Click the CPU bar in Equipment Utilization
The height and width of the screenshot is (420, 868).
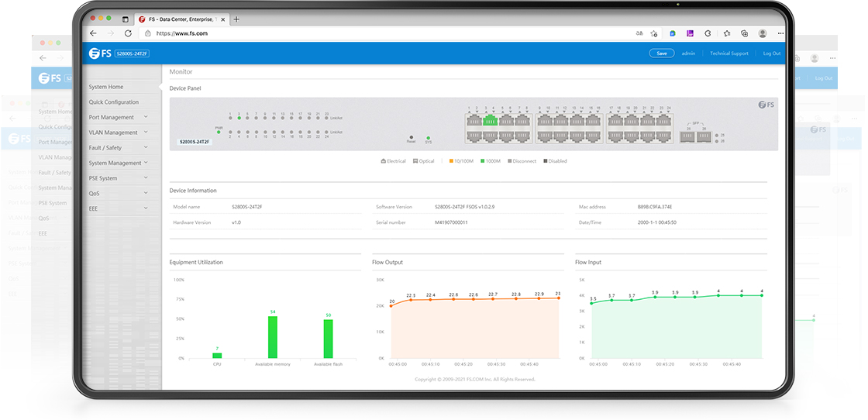tap(217, 355)
